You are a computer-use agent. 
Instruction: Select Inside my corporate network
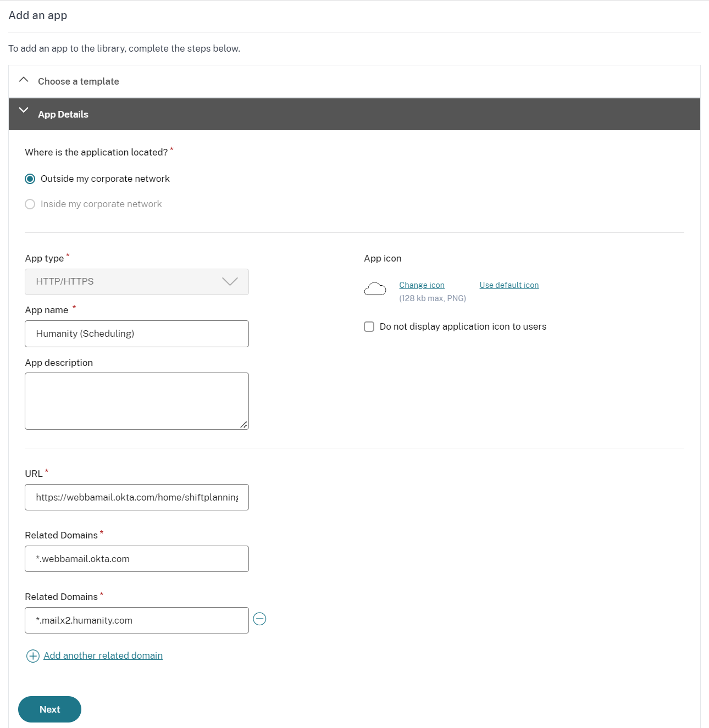(x=30, y=204)
